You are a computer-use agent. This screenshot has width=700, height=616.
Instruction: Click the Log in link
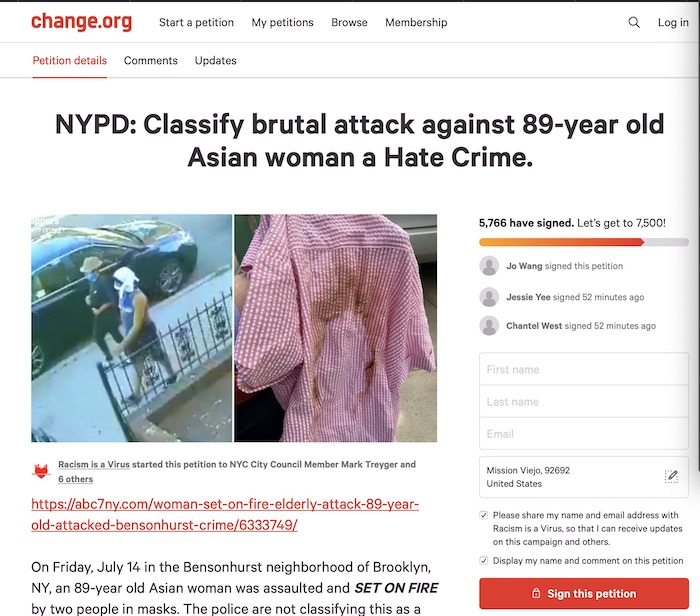pos(673,22)
